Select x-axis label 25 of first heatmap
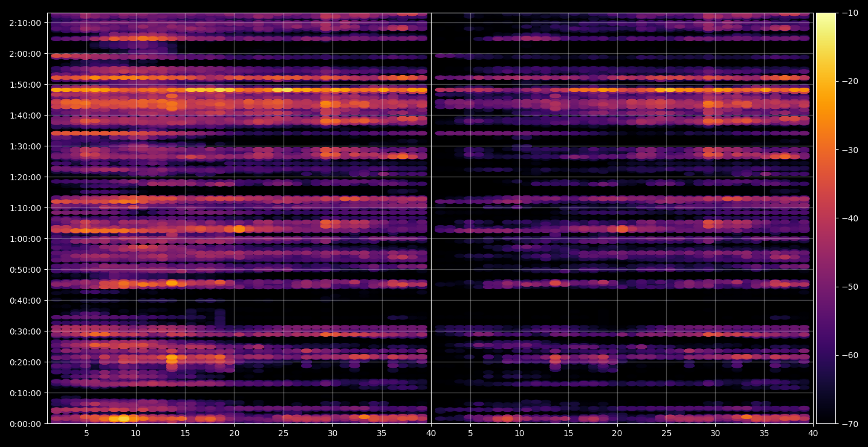This screenshot has height=447, width=868. (x=283, y=433)
